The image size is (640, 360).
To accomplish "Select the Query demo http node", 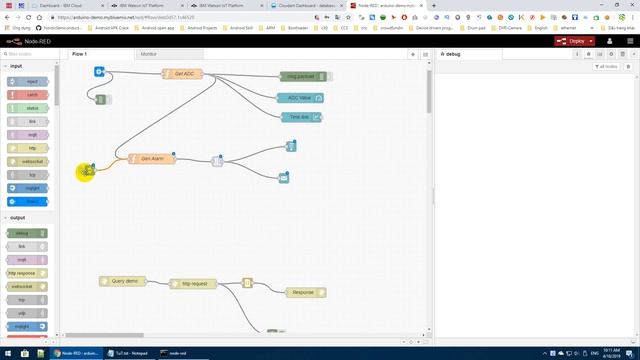I will 122,281.
